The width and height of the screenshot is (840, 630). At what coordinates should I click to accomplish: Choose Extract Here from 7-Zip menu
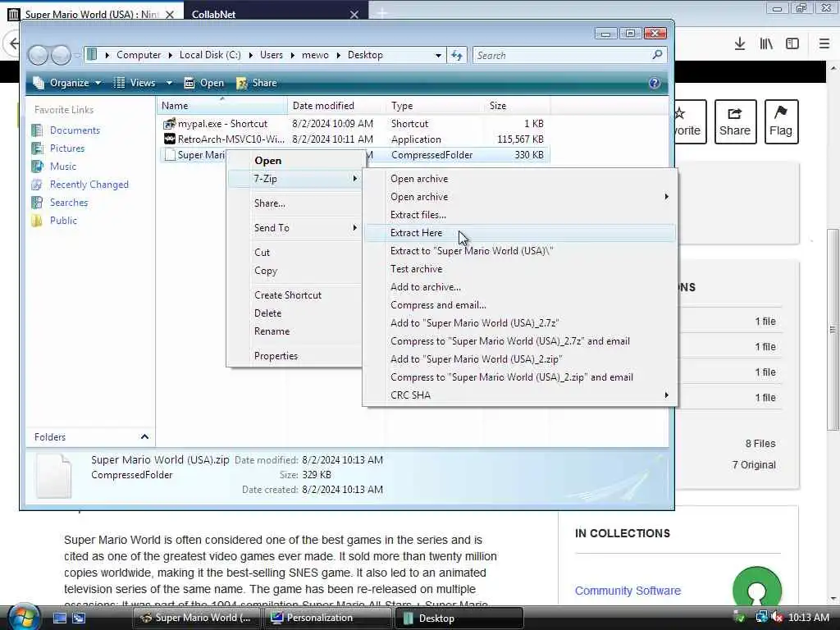click(519, 233)
